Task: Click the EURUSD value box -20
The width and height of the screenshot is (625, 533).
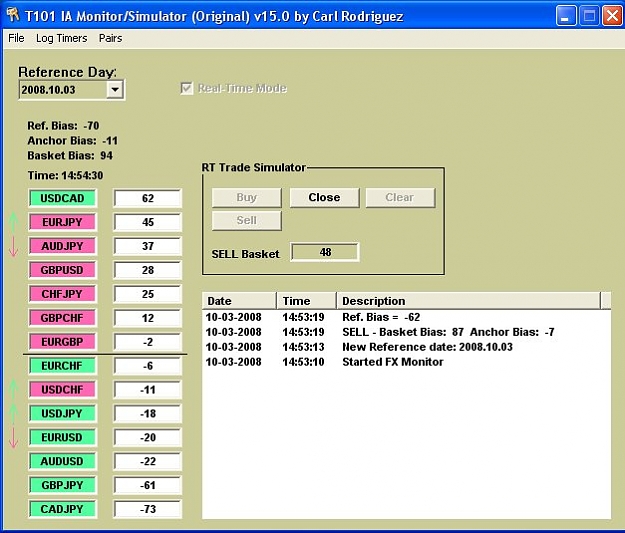Action: 147,437
